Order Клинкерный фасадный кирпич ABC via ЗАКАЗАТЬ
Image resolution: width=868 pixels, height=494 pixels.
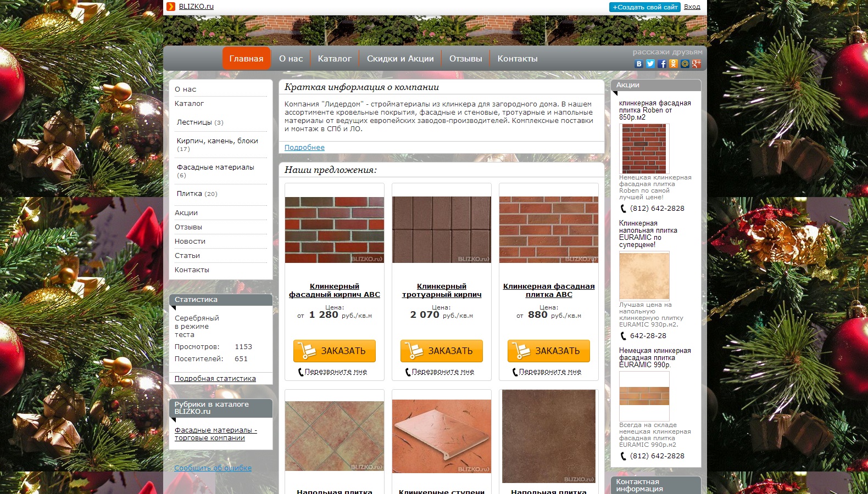point(335,351)
